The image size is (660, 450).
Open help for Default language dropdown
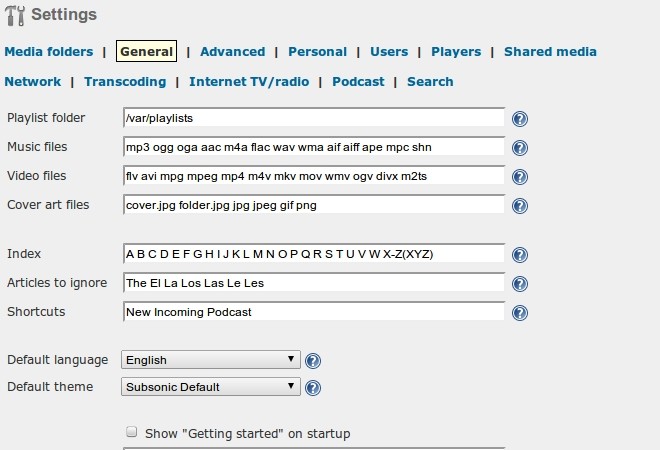pyautogui.click(x=313, y=361)
